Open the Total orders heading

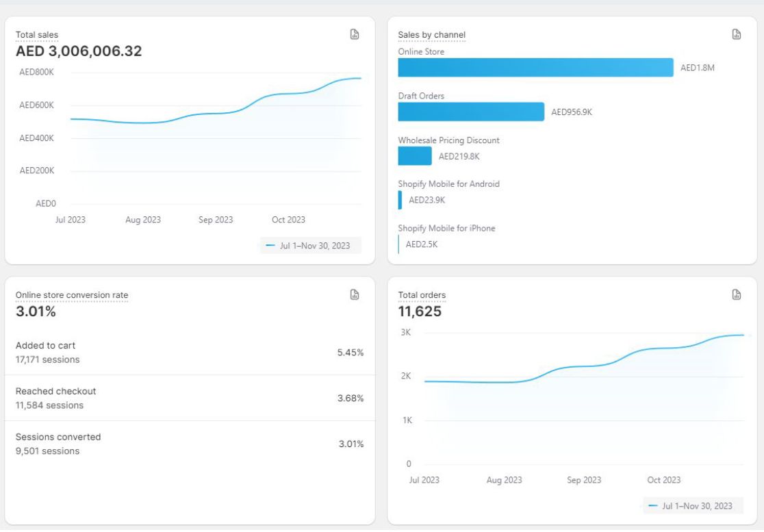pyautogui.click(x=422, y=295)
